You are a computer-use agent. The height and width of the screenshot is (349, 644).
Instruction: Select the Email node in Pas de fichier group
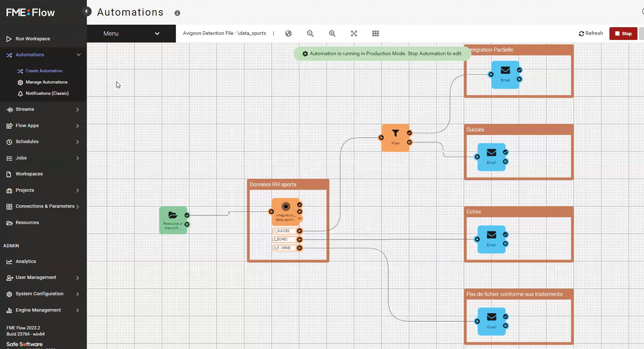pyautogui.click(x=491, y=321)
